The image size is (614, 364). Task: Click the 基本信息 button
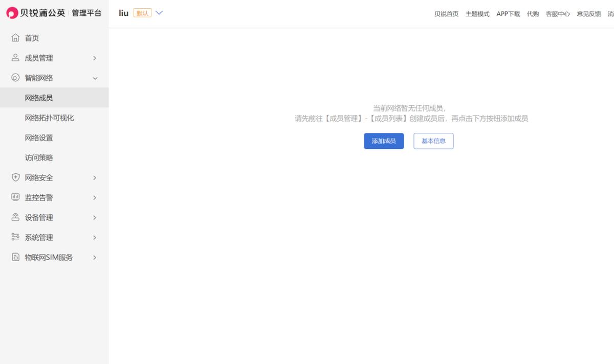433,141
